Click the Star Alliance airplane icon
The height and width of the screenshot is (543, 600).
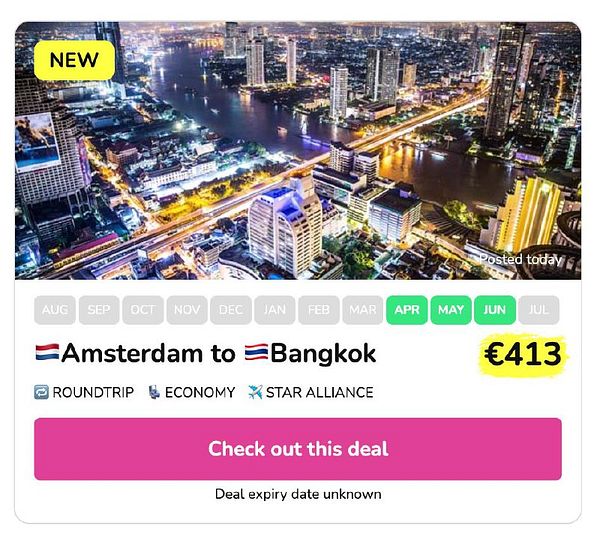click(255, 392)
